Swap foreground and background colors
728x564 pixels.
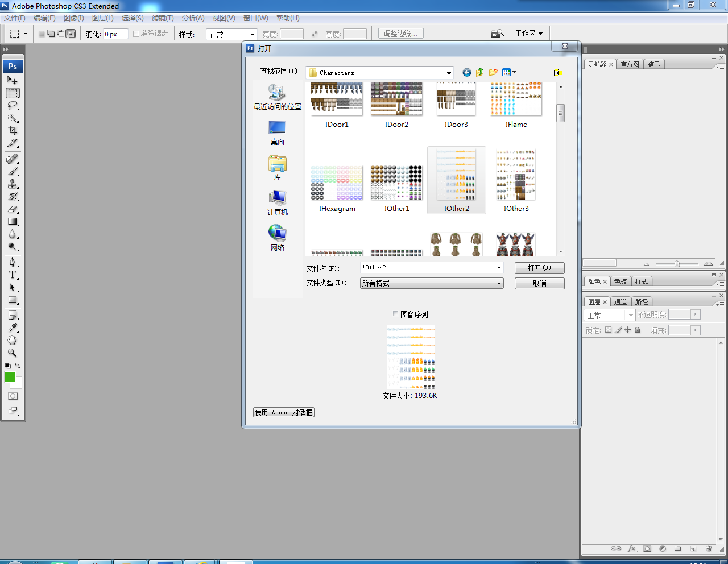[18, 366]
